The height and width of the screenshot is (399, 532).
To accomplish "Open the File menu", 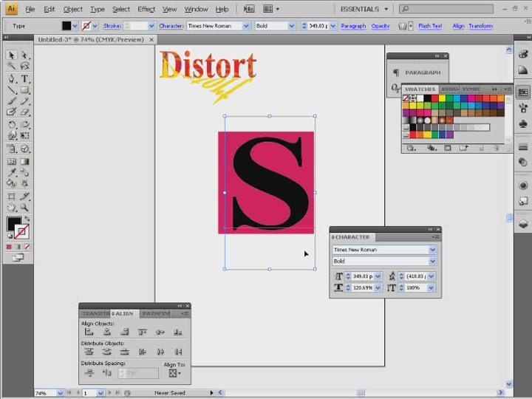I will tap(30, 9).
